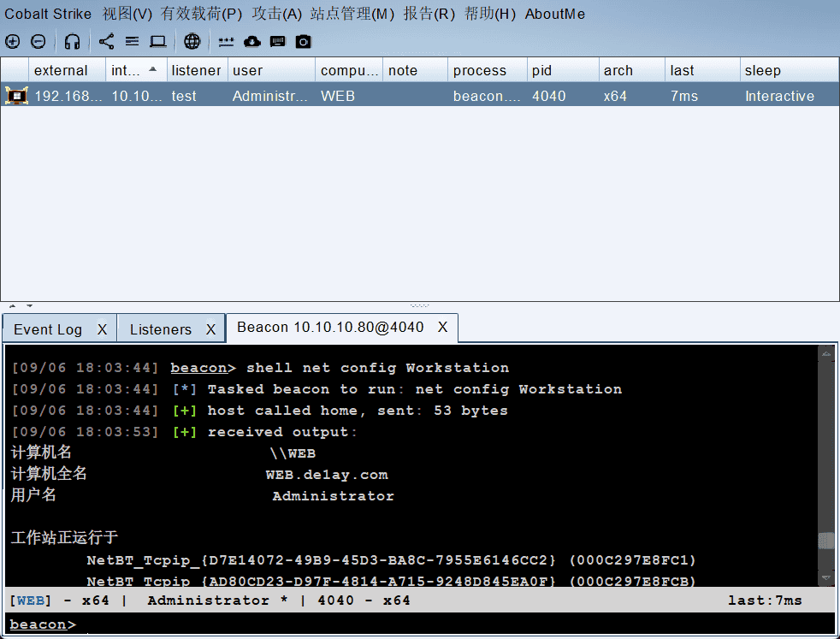Open keystrokes view via keyboard icon
Image resolution: width=840 pixels, height=639 pixels.
pyautogui.click(x=277, y=41)
